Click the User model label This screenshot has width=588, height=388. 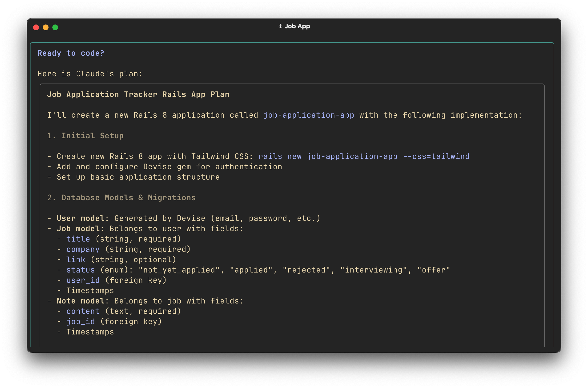click(80, 218)
